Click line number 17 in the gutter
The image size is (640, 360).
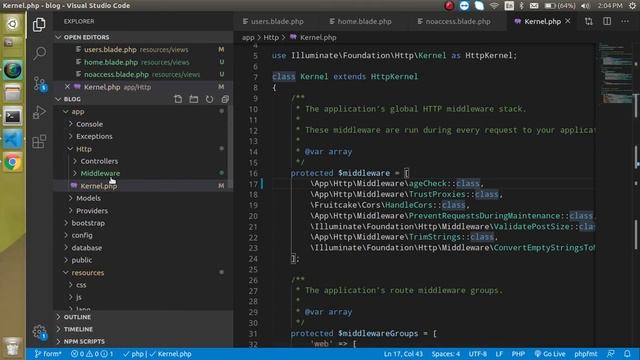point(253,184)
